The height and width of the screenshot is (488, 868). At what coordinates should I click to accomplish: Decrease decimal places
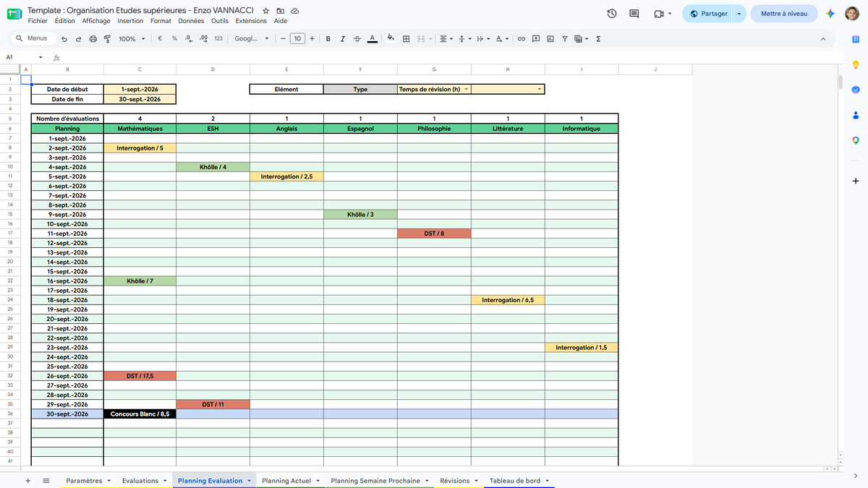(x=188, y=39)
